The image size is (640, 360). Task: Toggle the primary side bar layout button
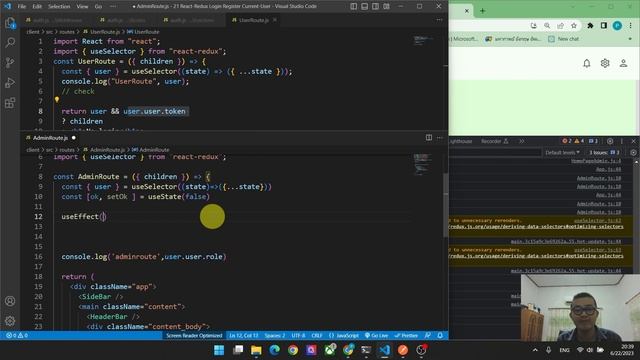(x=353, y=6)
